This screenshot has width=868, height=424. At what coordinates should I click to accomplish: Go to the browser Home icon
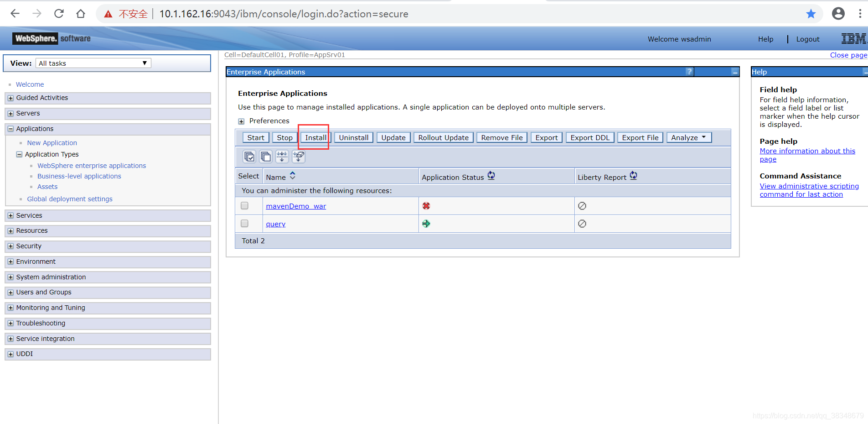click(81, 14)
